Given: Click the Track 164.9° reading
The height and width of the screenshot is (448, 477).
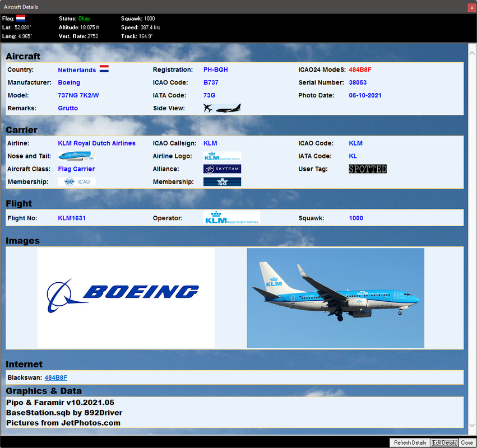Looking at the screenshot, I should tap(137, 36).
